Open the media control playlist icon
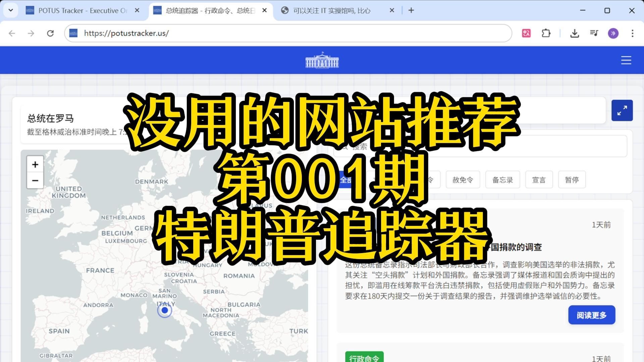Screen dimensions: 644x362 pyautogui.click(x=594, y=33)
